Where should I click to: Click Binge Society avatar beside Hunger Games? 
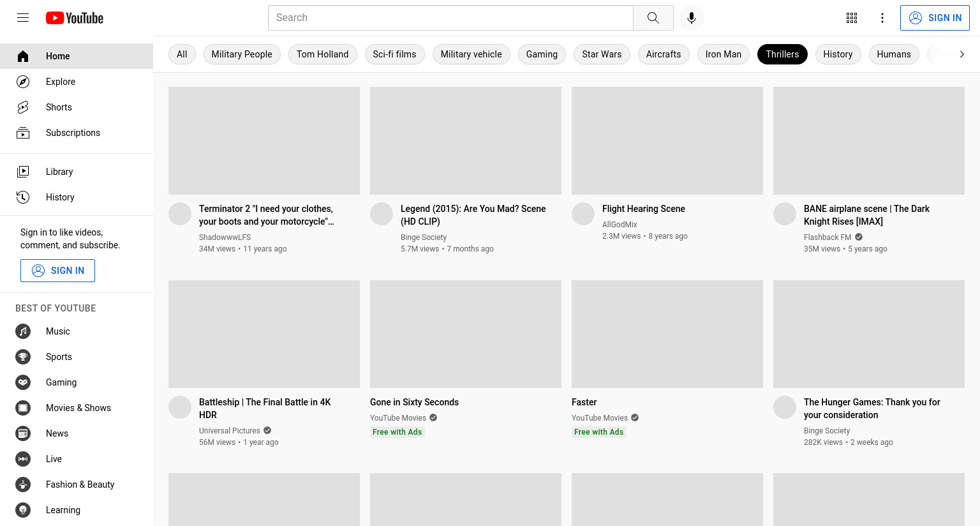point(785,407)
